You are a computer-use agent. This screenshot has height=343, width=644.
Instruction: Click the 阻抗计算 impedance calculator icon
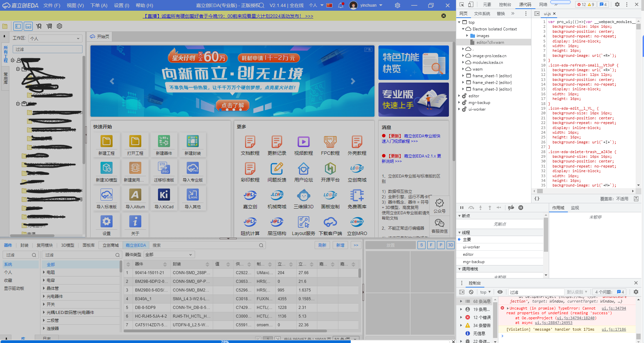pyautogui.click(x=250, y=222)
